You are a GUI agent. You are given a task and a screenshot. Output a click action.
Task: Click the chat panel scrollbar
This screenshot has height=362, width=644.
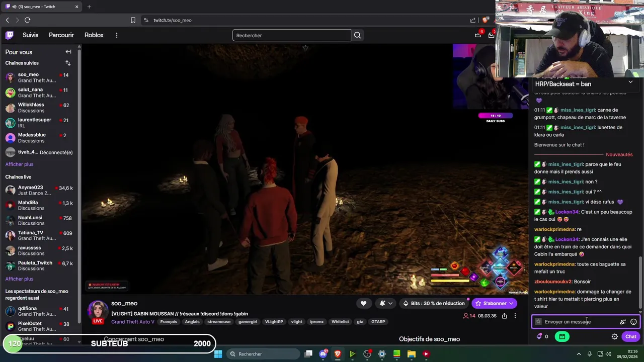coord(640,282)
